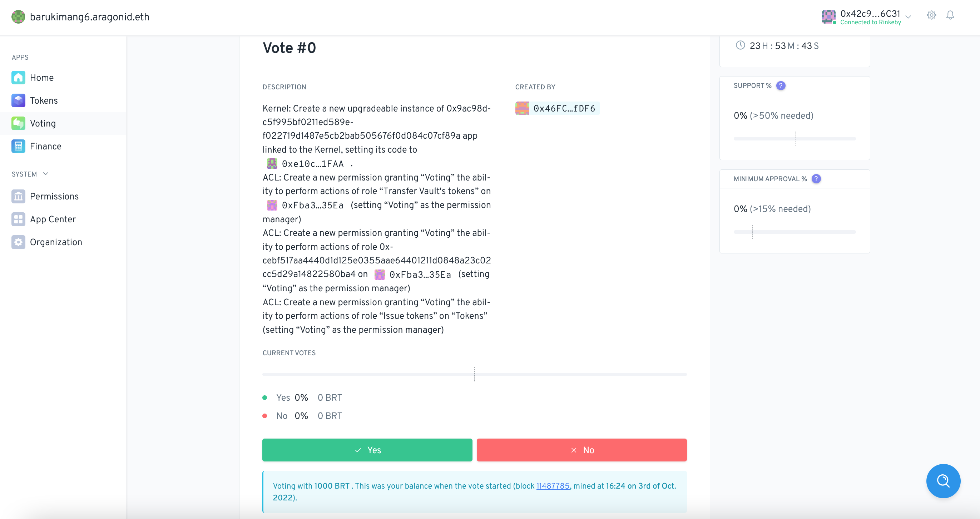Navigate to Permissions
This screenshot has width=980, height=519.
click(x=54, y=196)
